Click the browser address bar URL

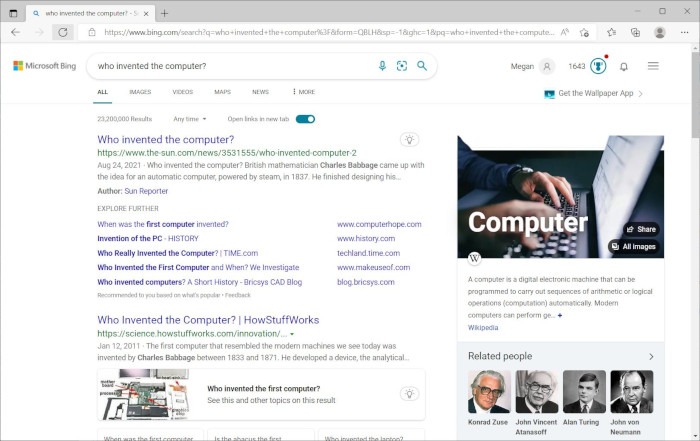(329, 32)
